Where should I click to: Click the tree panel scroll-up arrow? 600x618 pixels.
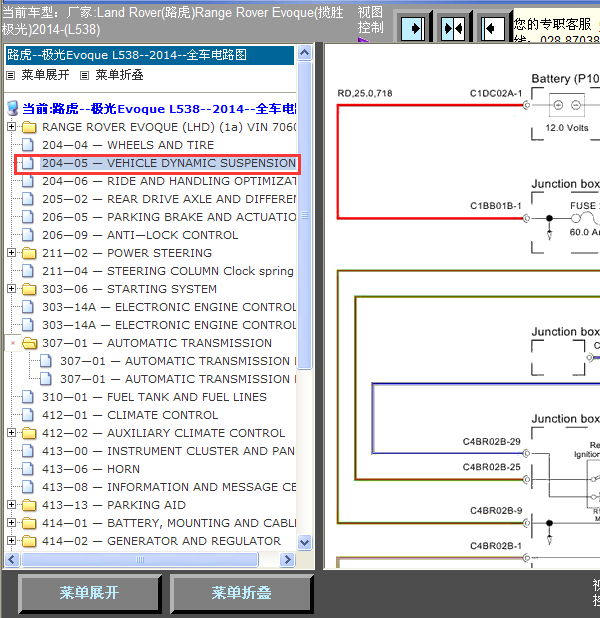[x=304, y=53]
